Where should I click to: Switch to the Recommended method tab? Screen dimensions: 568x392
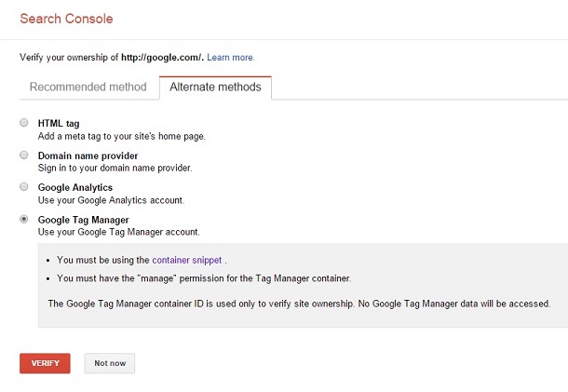pos(88,88)
